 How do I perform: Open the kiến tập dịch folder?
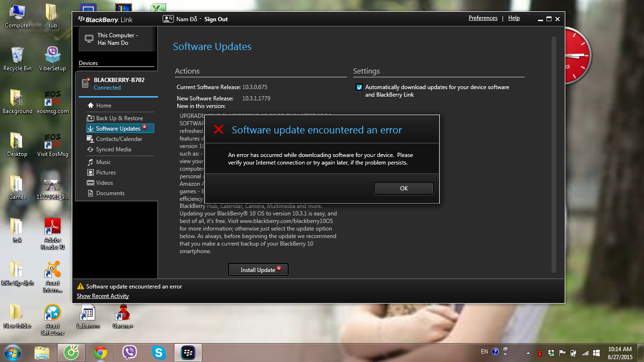click(x=17, y=273)
